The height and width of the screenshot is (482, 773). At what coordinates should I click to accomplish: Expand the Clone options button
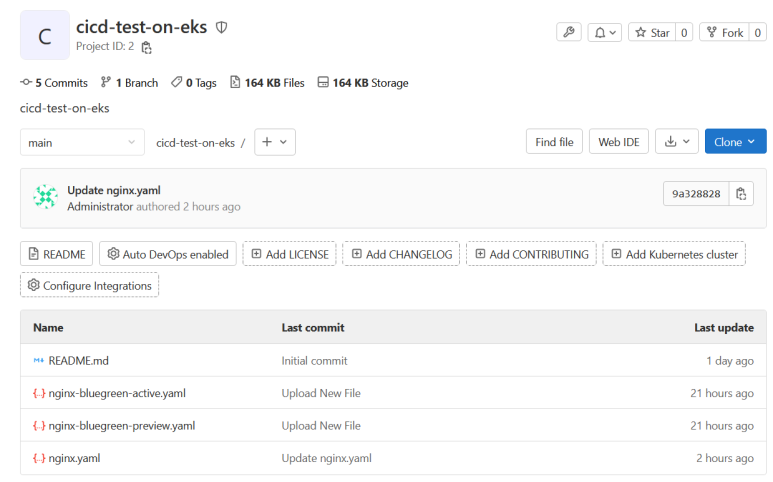pos(735,142)
